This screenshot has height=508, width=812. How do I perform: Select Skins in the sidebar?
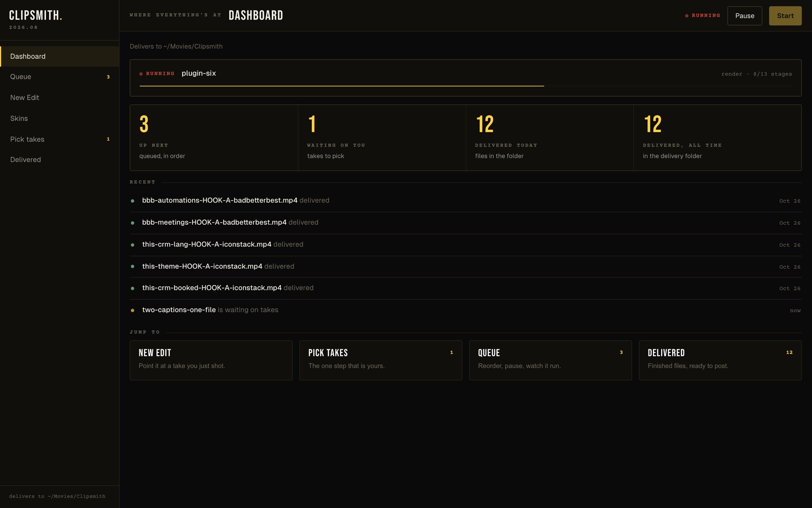click(60, 118)
